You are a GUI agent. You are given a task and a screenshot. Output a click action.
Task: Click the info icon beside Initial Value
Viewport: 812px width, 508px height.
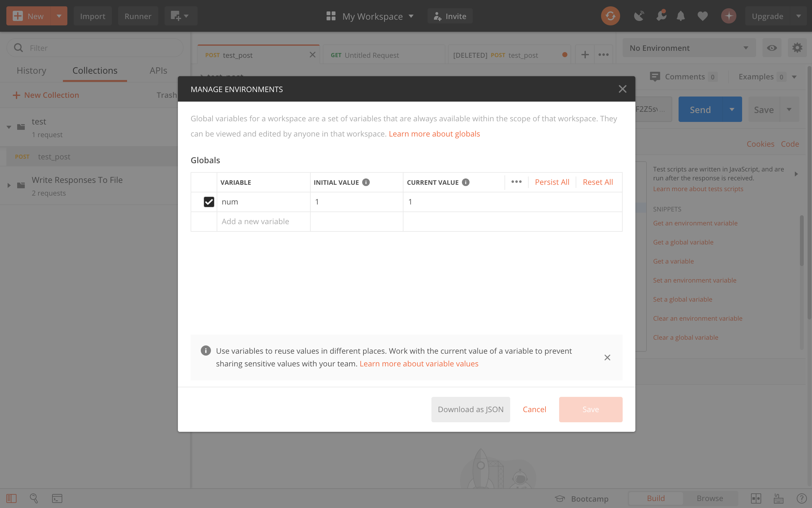[x=366, y=182]
